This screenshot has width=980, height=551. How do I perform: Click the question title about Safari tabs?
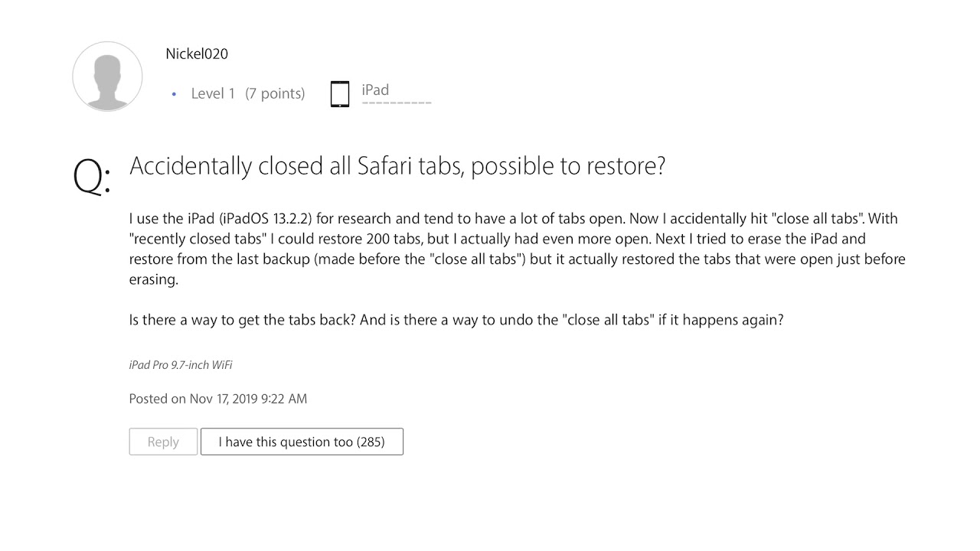397,165
